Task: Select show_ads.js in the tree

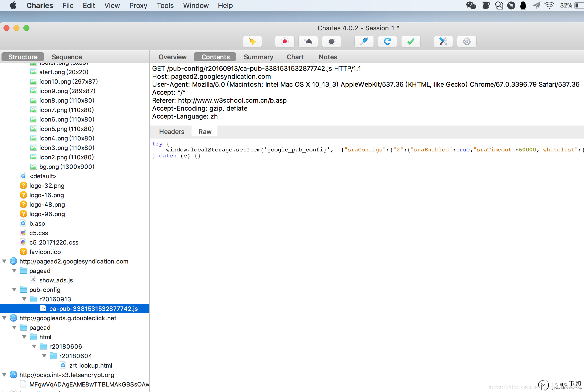Action: [56, 280]
